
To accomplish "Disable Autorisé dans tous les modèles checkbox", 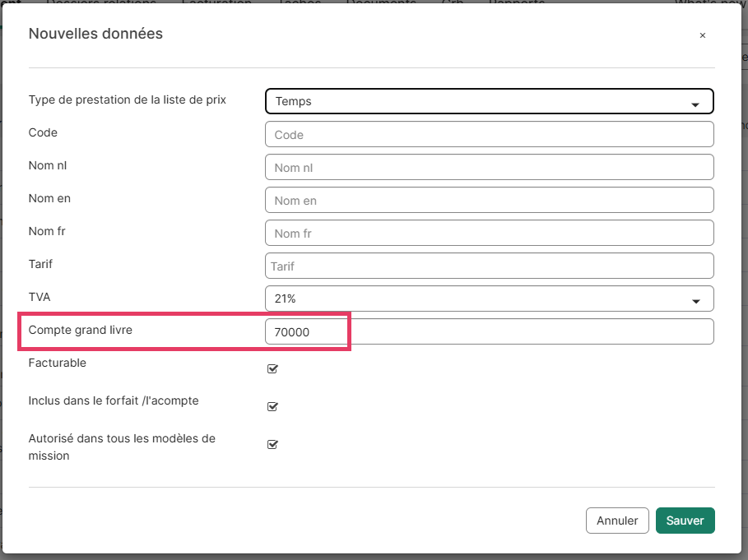I will [272, 444].
